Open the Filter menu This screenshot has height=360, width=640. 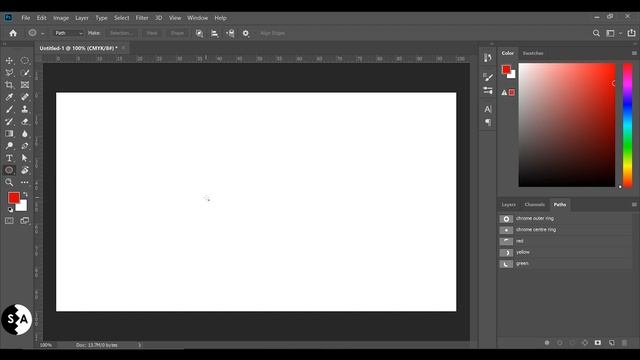142,18
